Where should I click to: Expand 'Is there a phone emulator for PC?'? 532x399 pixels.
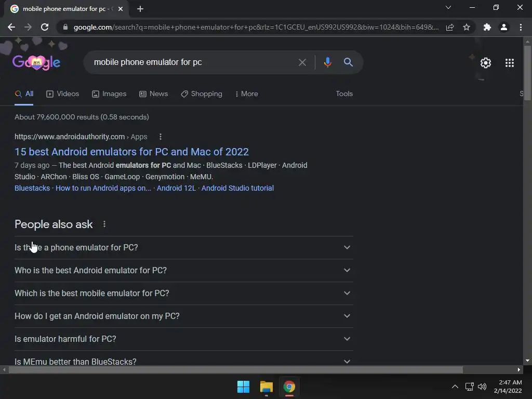183,248
